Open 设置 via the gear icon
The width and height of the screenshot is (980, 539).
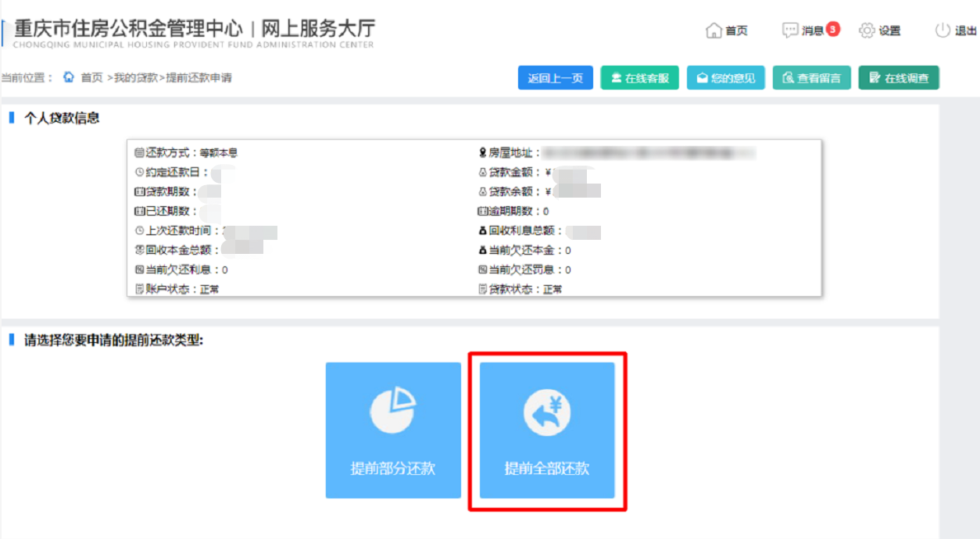[867, 30]
